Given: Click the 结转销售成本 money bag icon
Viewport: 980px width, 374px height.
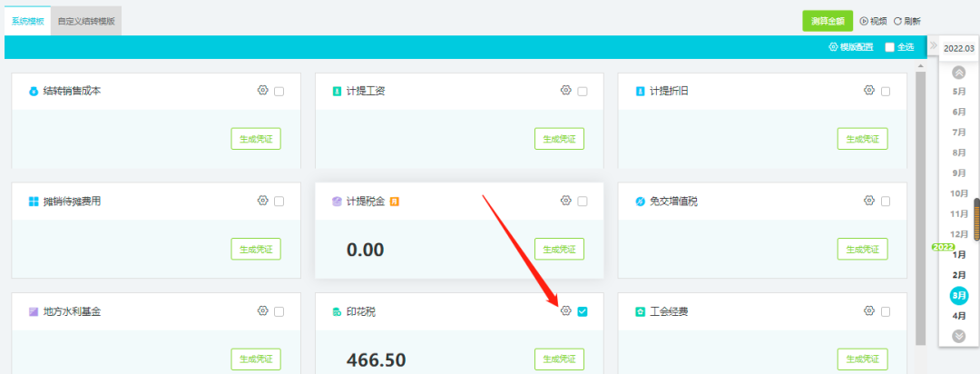Looking at the screenshot, I should click(x=34, y=92).
